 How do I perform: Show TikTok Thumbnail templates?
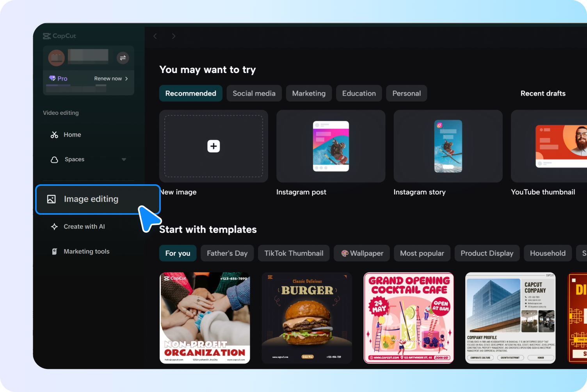pos(294,253)
